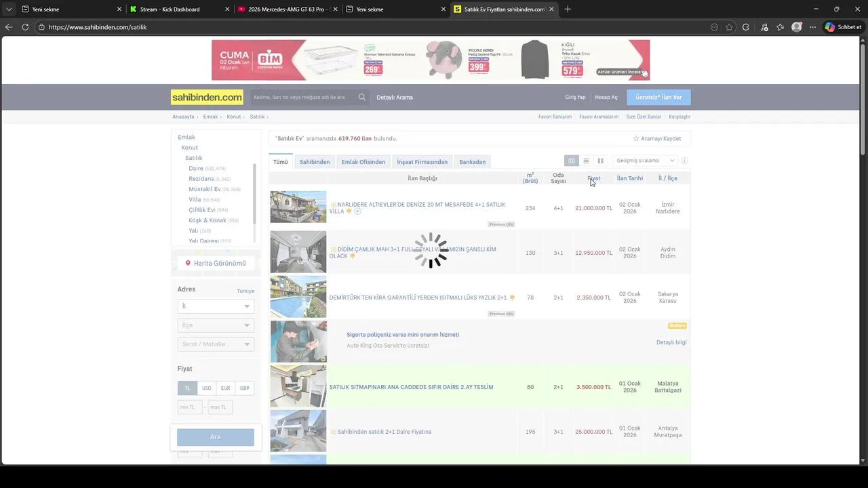Open 'Semt / Mahalle' dropdown
868x488 pixels.
click(216, 344)
